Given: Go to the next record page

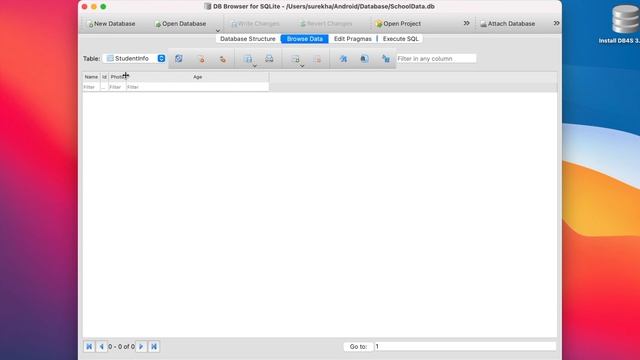Looking at the screenshot, I should coord(141,347).
